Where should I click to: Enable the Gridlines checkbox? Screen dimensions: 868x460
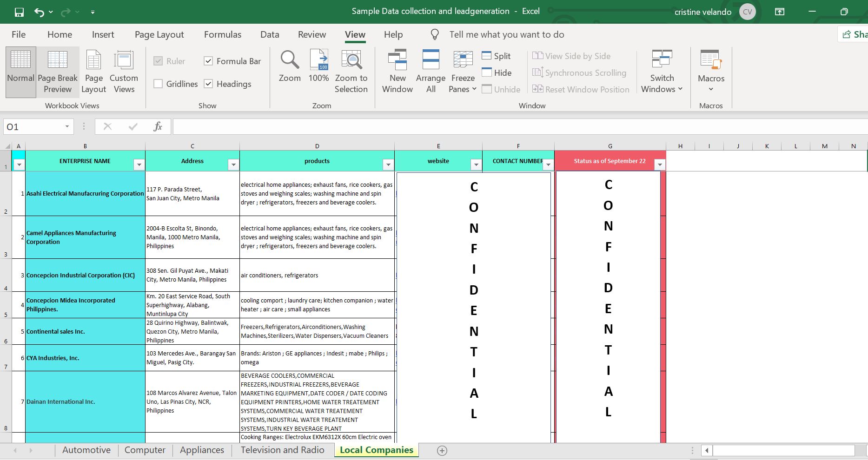pyautogui.click(x=158, y=84)
